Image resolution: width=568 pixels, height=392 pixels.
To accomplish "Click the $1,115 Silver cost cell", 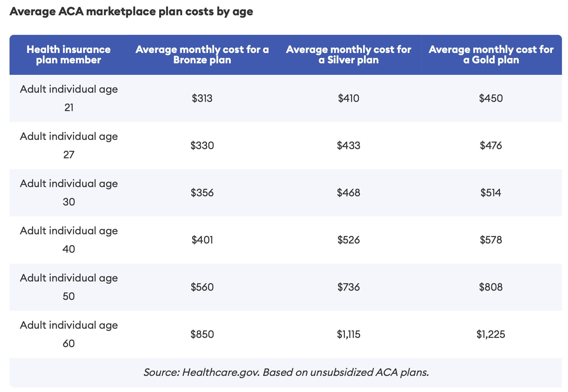I will coord(348,334).
